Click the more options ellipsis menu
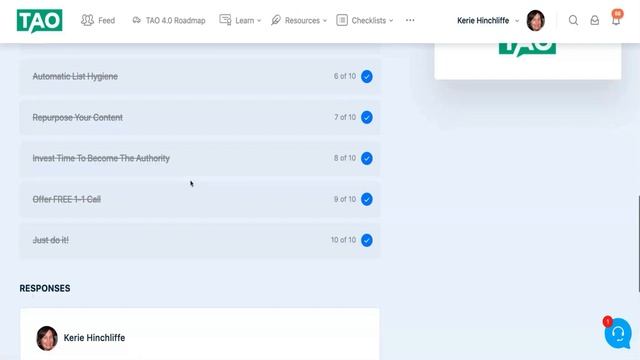Screen dimensions: 640x360 [410, 20]
